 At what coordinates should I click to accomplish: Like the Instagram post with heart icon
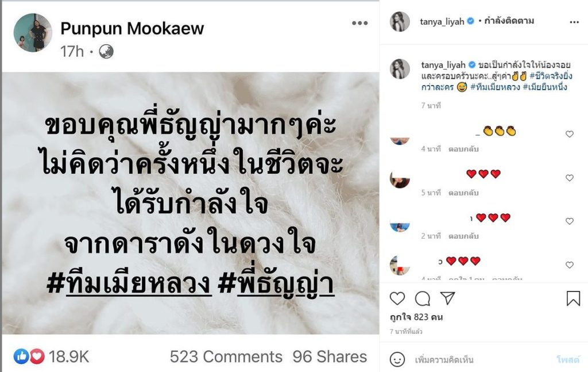tap(397, 298)
